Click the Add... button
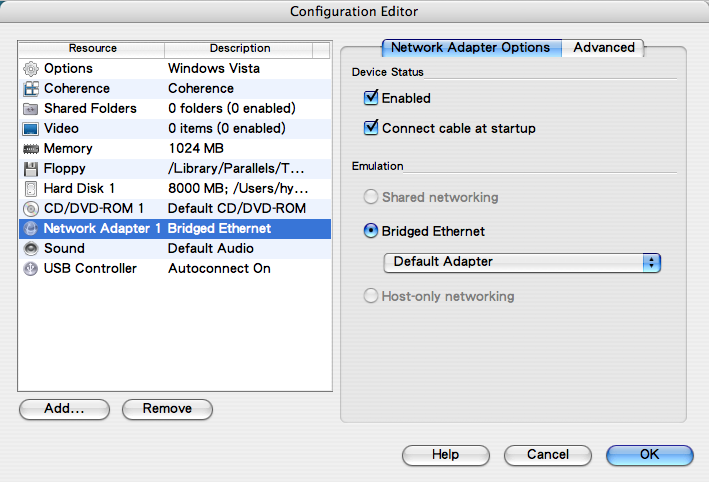This screenshot has width=709, height=482. [x=64, y=409]
